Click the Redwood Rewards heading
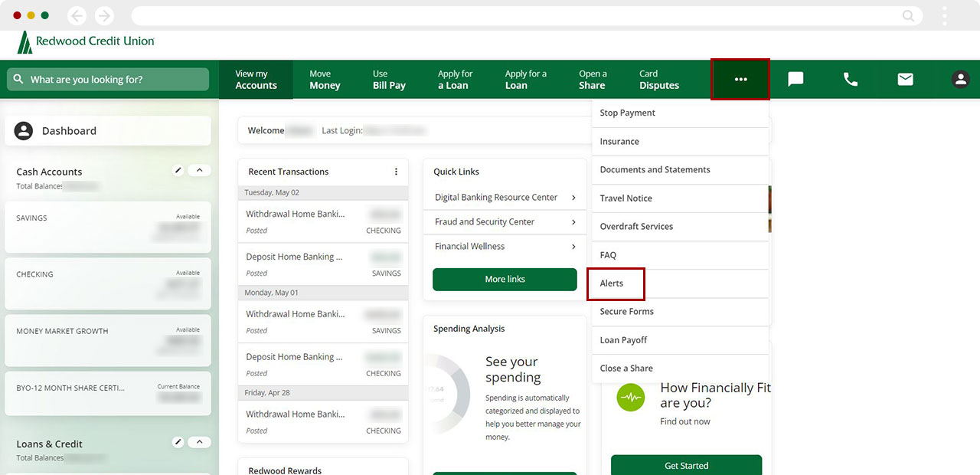980x475 pixels. point(285,470)
